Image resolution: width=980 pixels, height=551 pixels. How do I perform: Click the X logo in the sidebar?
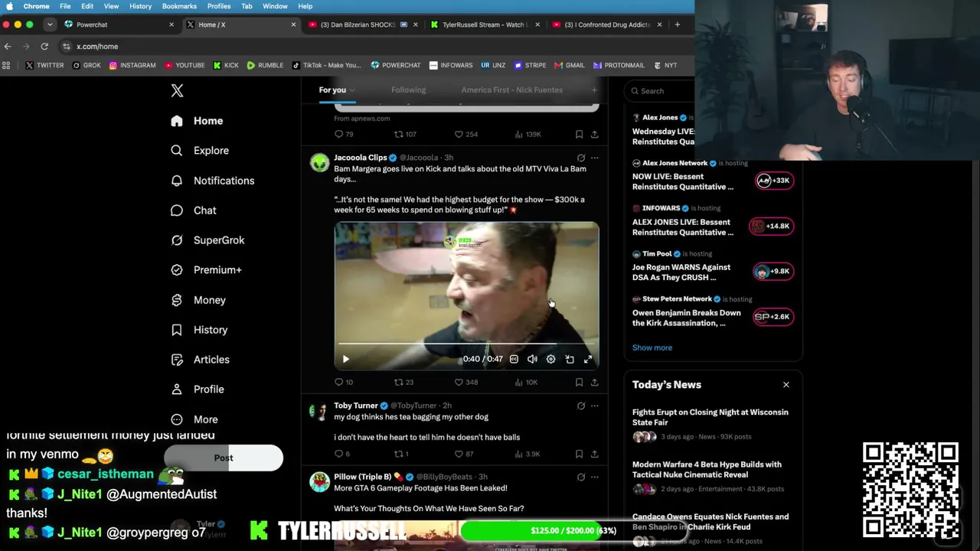point(177,90)
